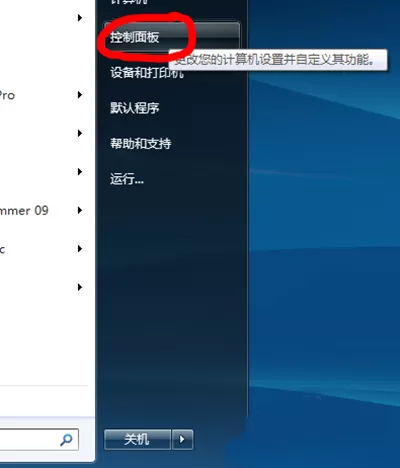This screenshot has width=400, height=468.
Task: Click the Start menu search box
Action: coord(39,440)
